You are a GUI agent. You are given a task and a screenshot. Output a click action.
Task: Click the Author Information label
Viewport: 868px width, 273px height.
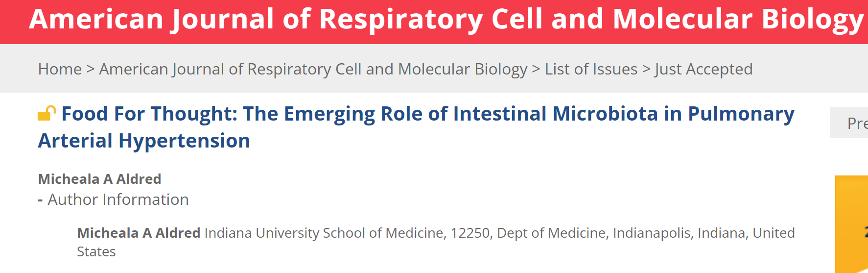click(x=118, y=200)
